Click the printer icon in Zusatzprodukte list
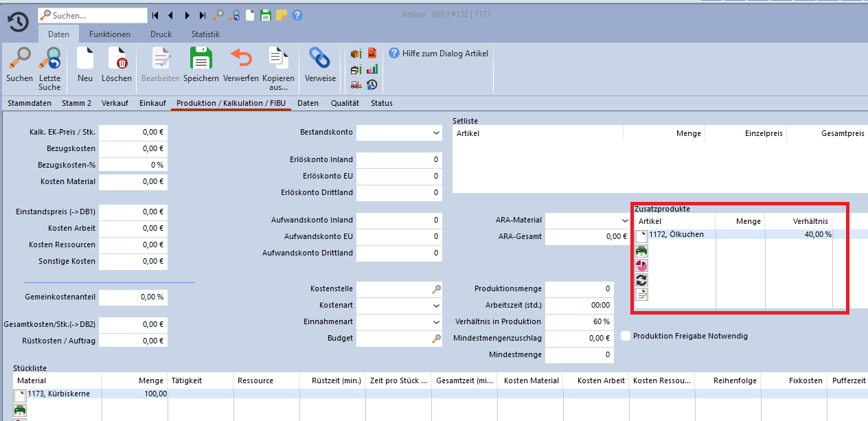 [x=641, y=251]
